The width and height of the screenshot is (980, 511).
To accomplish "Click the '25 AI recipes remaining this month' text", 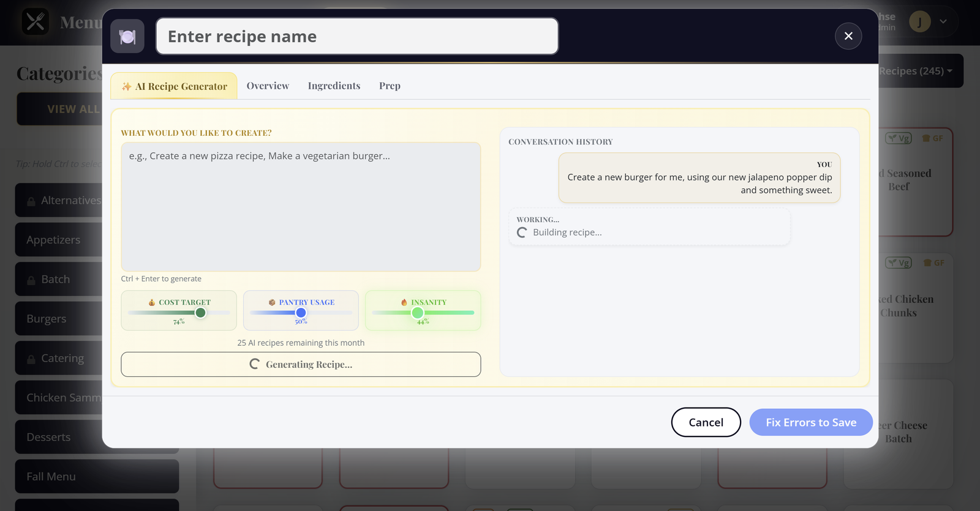I will tap(301, 343).
